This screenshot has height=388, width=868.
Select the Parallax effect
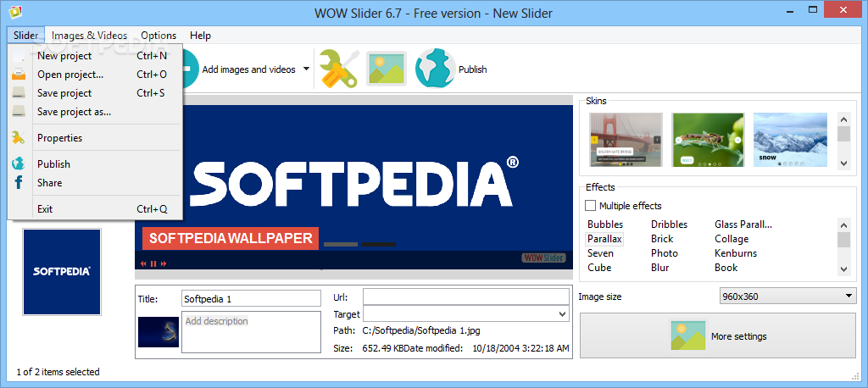tap(604, 239)
